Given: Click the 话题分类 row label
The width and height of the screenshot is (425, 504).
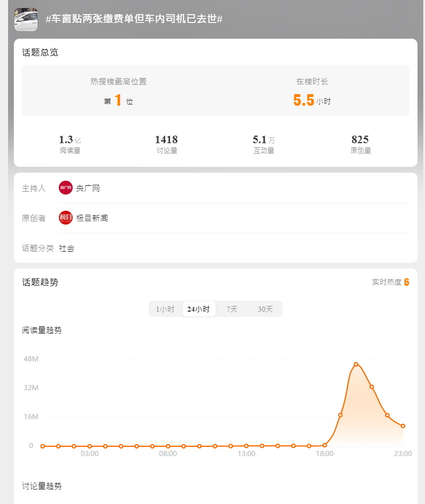Looking at the screenshot, I should 38,248.
